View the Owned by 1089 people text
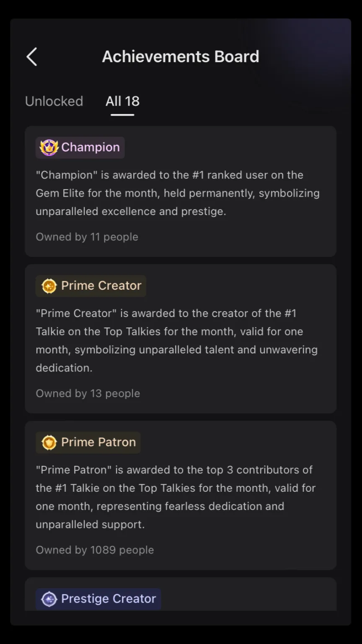362x644 pixels. 95,550
